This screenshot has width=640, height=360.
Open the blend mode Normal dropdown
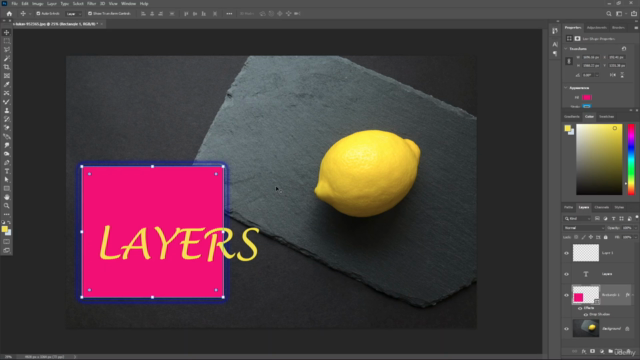584,228
